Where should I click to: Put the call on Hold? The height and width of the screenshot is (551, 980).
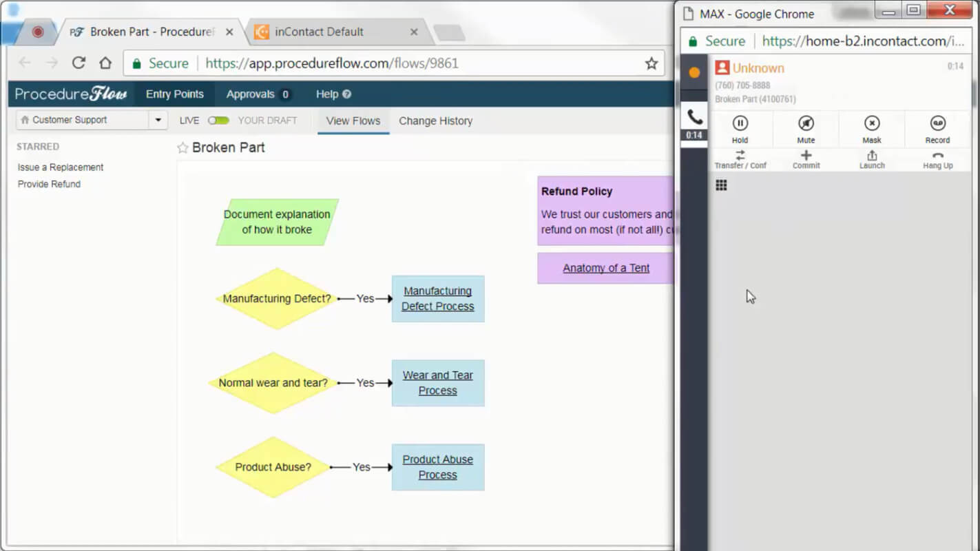point(740,129)
